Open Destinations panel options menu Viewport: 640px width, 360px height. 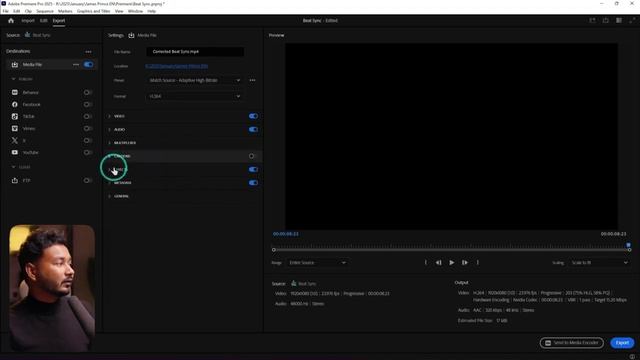click(x=89, y=52)
